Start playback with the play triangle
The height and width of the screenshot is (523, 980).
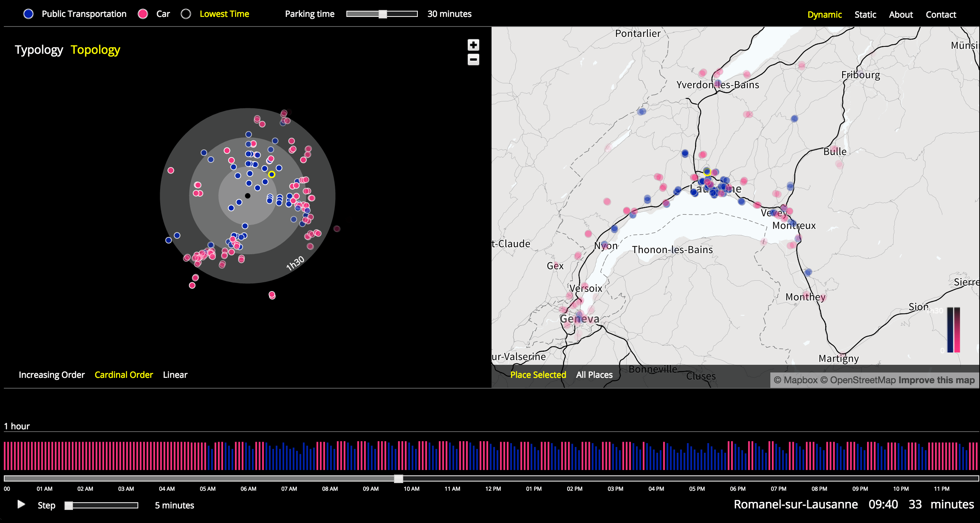(x=21, y=505)
